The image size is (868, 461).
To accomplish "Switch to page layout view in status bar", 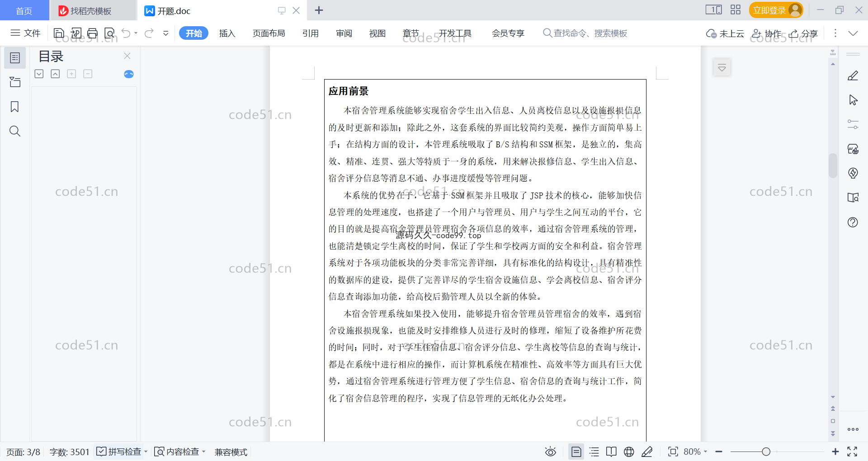I will click(x=576, y=452).
